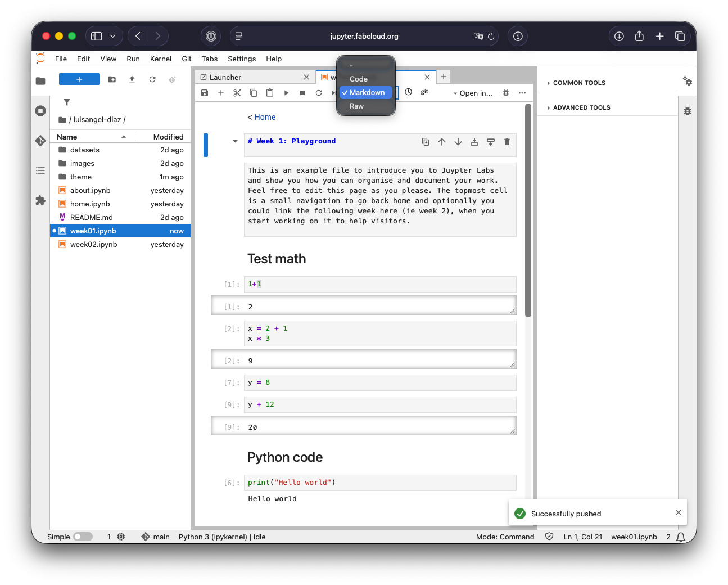Save the notebook with the floppy disk icon

tap(205, 93)
